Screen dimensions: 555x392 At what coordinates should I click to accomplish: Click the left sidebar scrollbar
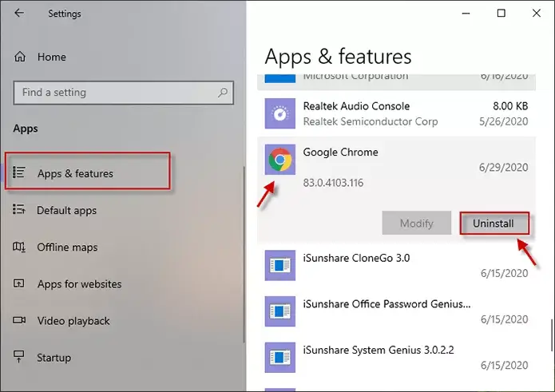[244, 255]
